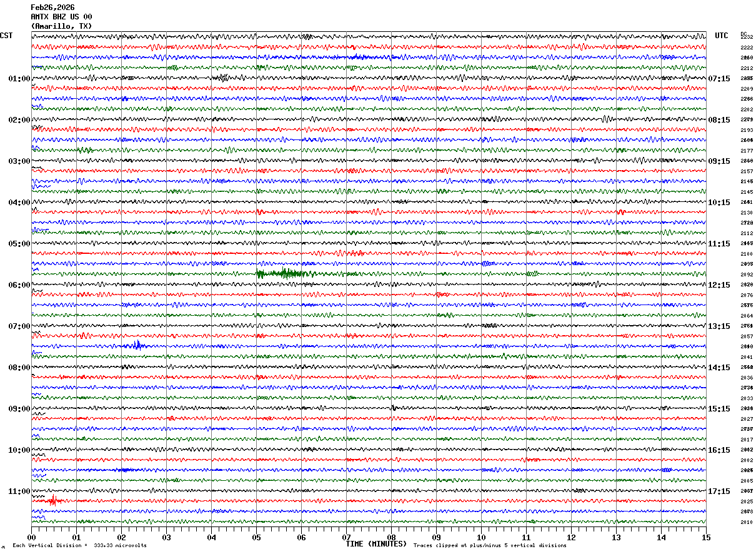Click the 11:15 UTC time label
The height and width of the screenshot is (554, 756).
click(719, 244)
